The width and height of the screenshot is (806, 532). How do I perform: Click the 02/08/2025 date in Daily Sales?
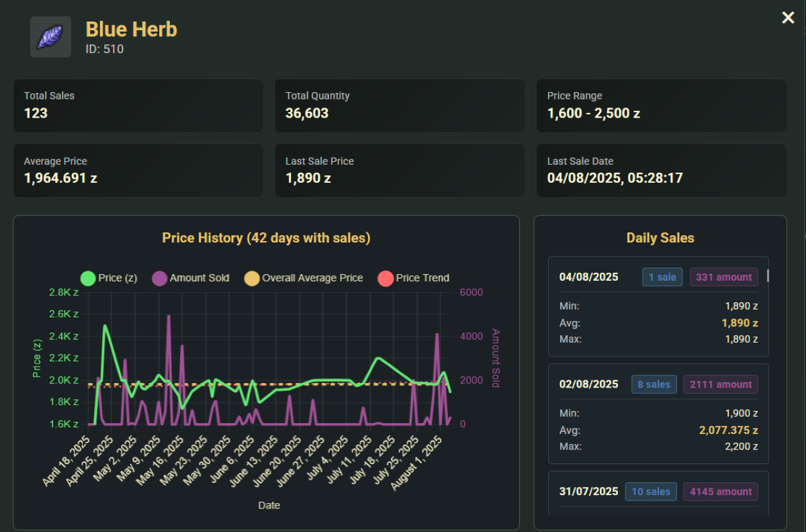[x=589, y=384]
